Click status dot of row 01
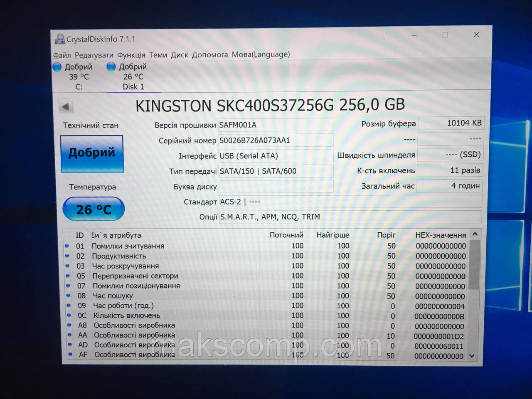The height and width of the screenshot is (399, 532). [x=67, y=246]
